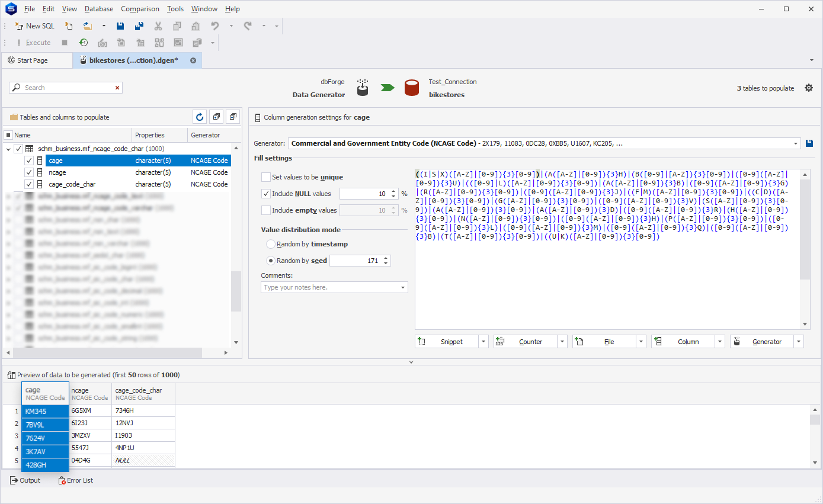
Task: Uncheck the cage column checkbox
Action: (29, 160)
